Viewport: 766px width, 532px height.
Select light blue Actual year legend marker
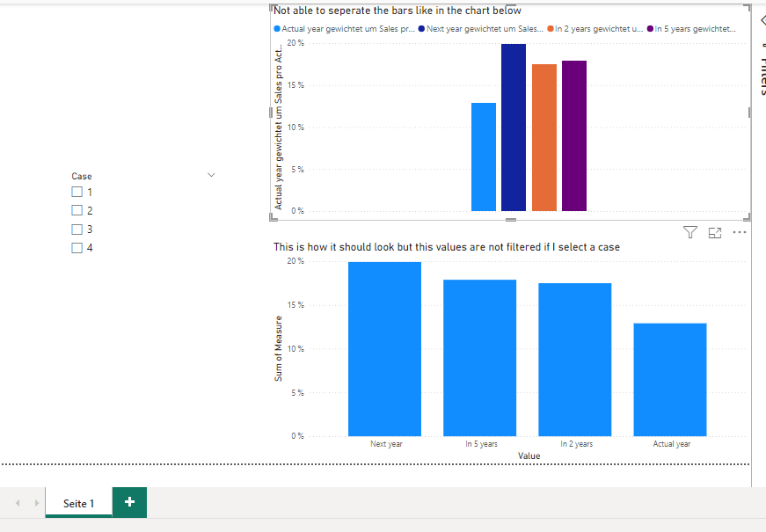(x=277, y=29)
